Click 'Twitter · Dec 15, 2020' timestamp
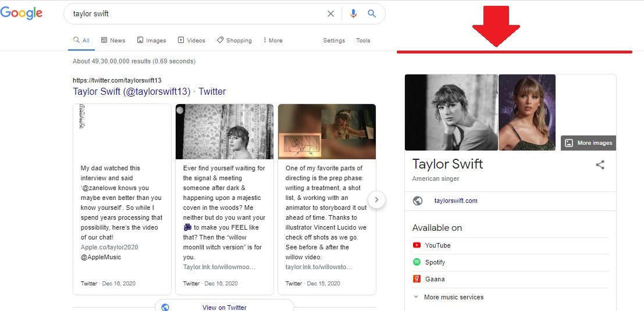 313,284
